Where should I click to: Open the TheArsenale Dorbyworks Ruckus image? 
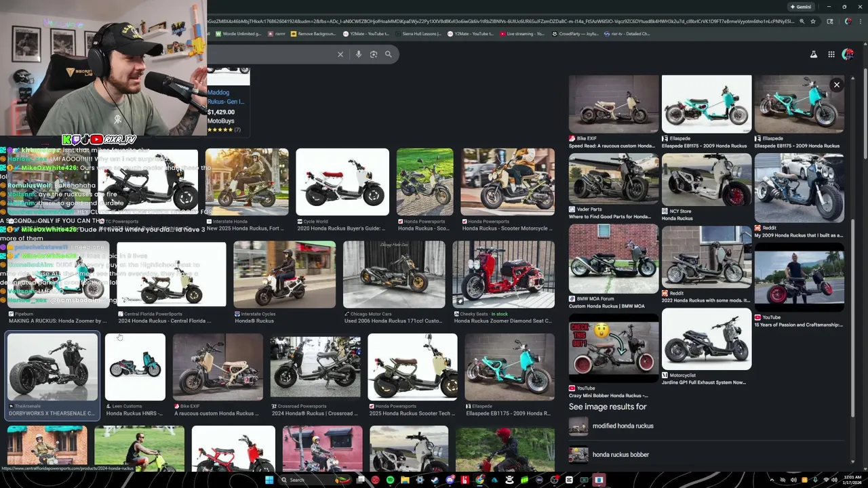pyautogui.click(x=52, y=367)
